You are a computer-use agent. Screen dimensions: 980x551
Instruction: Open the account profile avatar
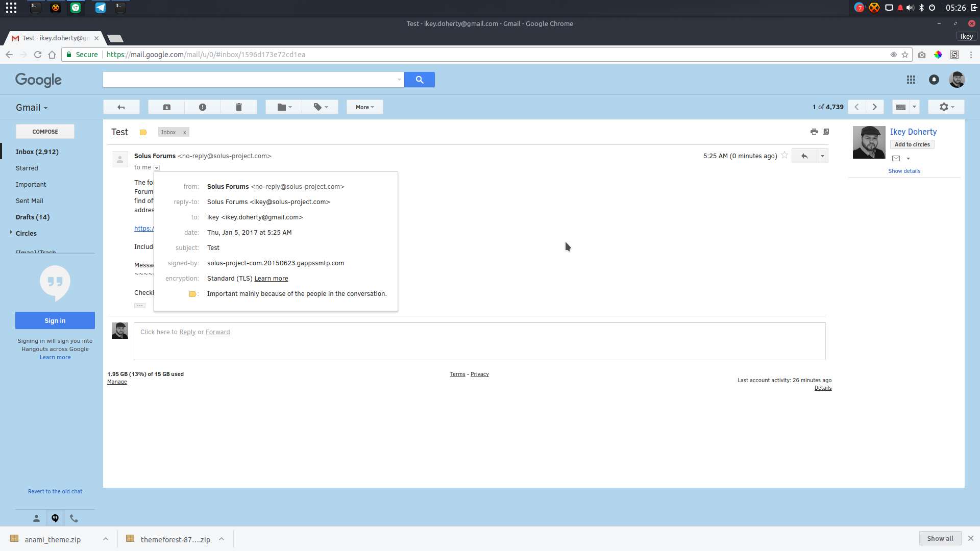click(x=957, y=80)
